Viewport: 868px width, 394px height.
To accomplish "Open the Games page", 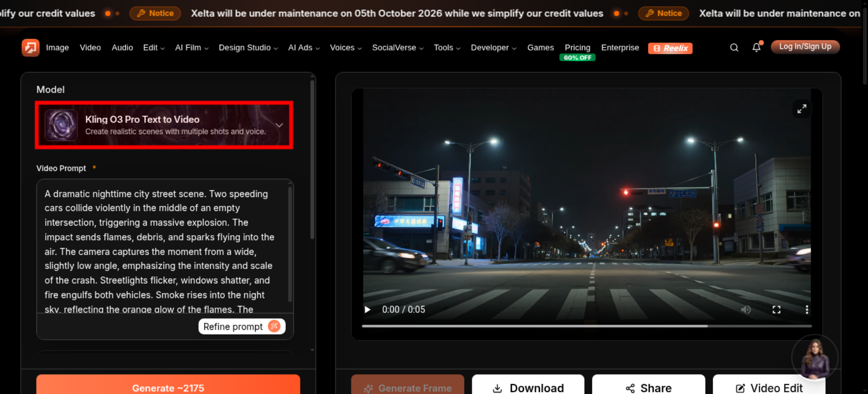I will 540,48.
